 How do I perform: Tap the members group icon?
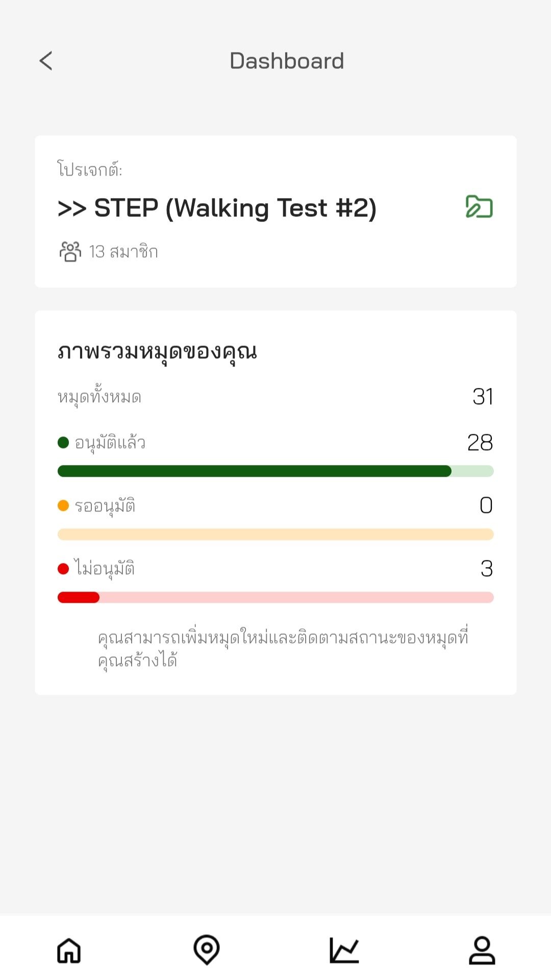pyautogui.click(x=70, y=252)
